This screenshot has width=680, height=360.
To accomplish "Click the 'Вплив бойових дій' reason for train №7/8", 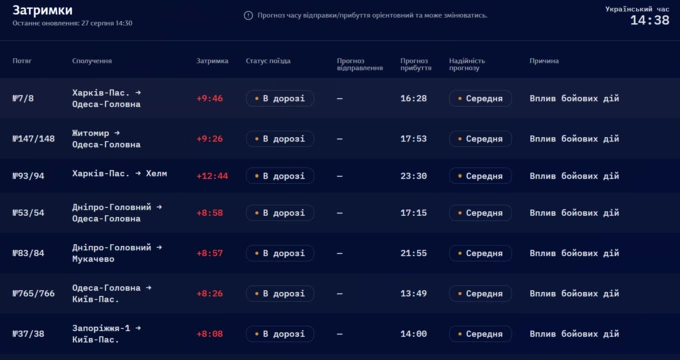I will pyautogui.click(x=574, y=98).
